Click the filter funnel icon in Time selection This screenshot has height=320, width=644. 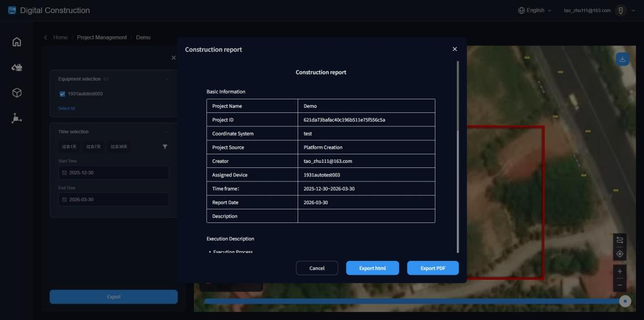click(x=165, y=146)
